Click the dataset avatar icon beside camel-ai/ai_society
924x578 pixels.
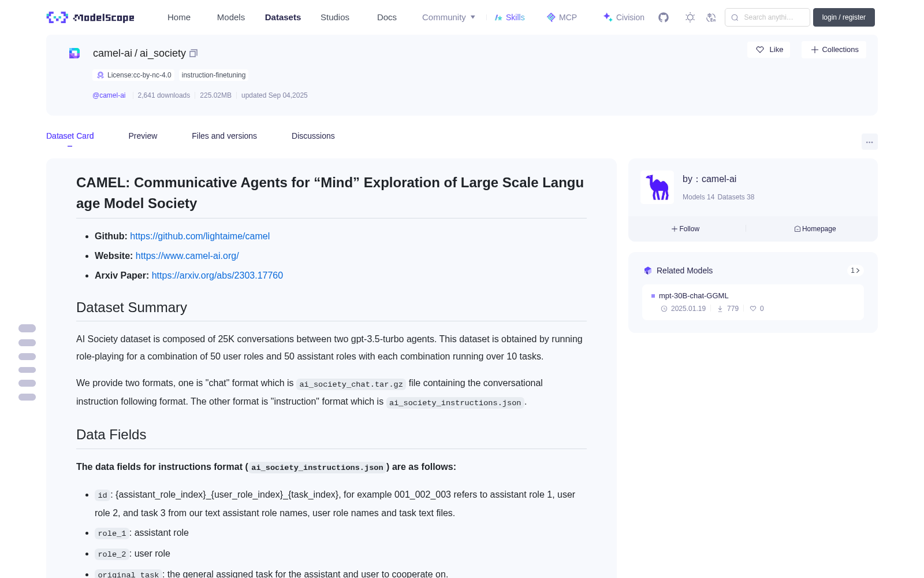74,53
